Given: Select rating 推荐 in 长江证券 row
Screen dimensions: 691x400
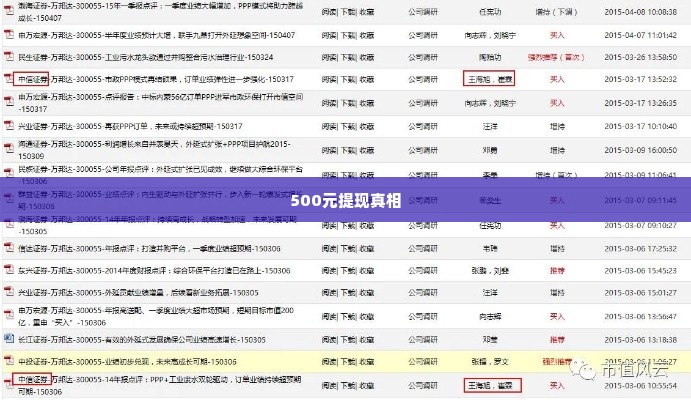Looking at the screenshot, I should [557, 340].
